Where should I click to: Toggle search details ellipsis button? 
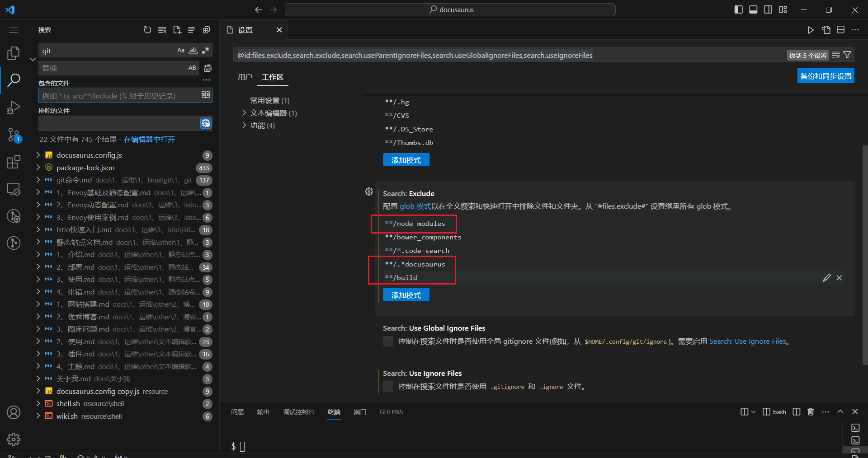(x=207, y=80)
